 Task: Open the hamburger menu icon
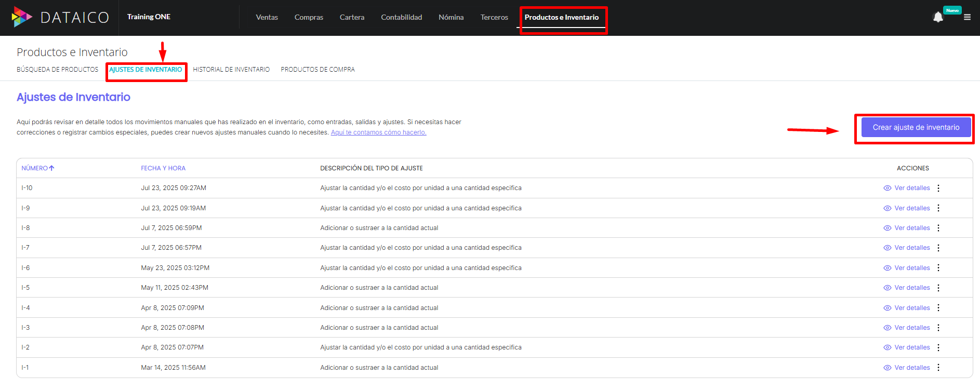[x=967, y=17]
